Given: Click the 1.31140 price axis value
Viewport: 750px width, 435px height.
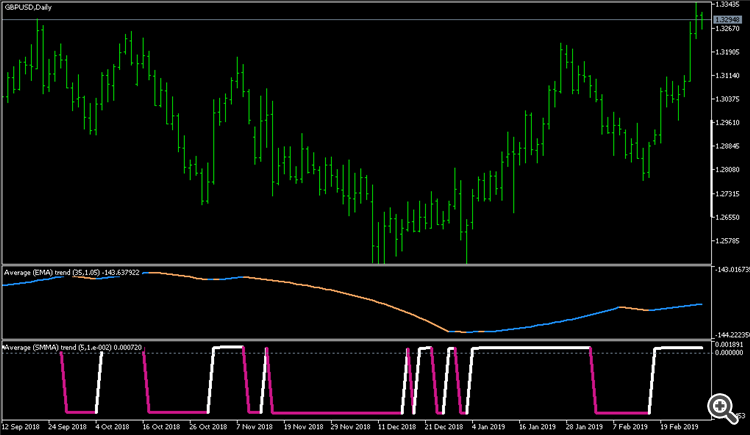Looking at the screenshot, I should [728, 76].
